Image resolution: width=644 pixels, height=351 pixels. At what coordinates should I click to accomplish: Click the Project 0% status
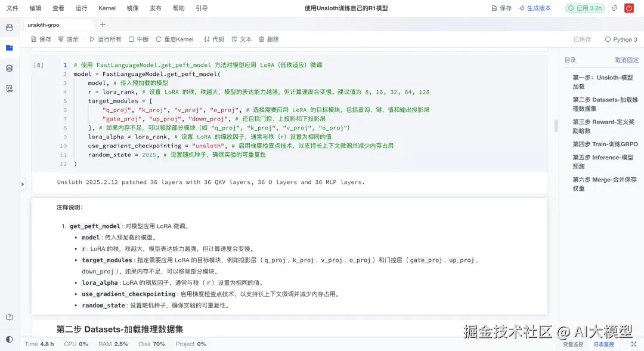pos(191,344)
